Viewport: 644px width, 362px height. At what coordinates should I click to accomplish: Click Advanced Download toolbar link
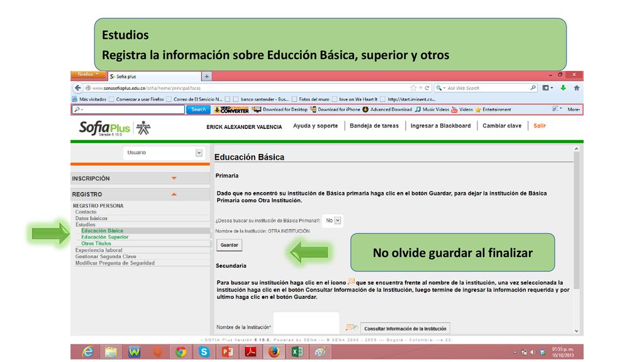click(387, 109)
